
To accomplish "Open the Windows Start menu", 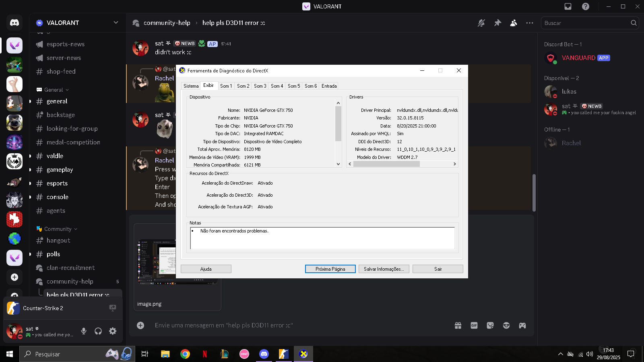I will click(x=10, y=354).
